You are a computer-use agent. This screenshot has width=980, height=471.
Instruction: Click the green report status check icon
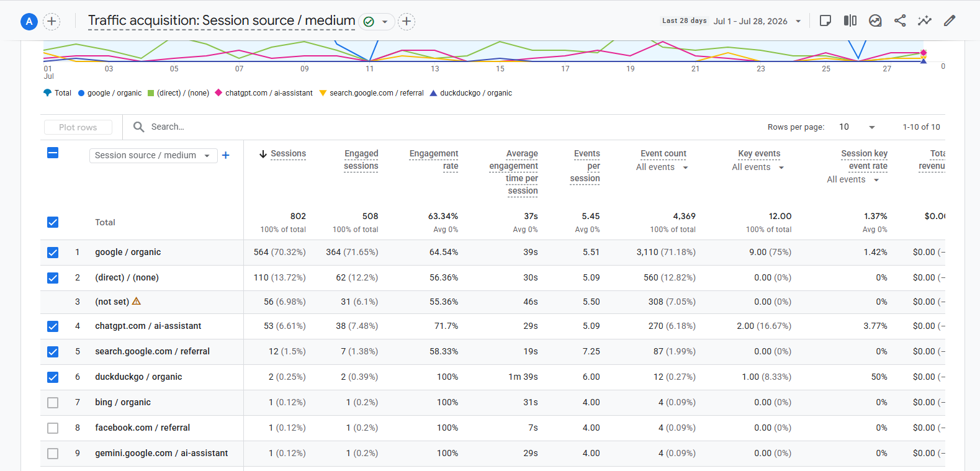click(x=369, y=22)
